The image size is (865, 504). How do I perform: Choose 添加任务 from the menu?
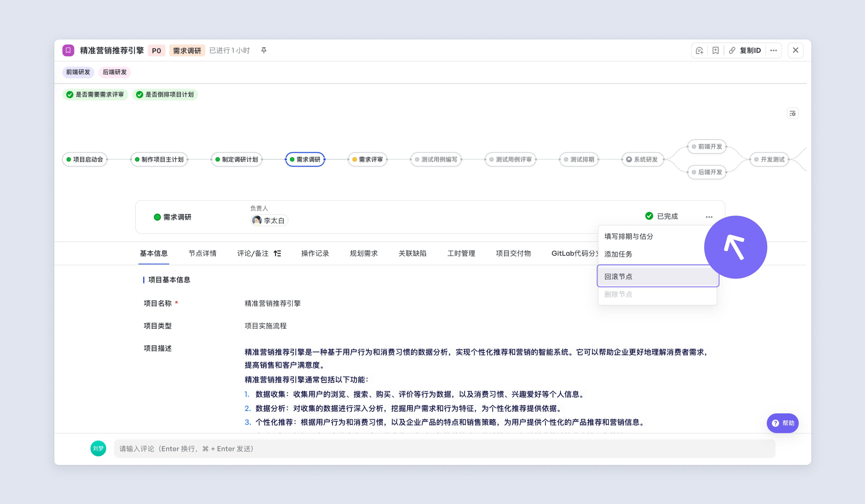coord(657,254)
